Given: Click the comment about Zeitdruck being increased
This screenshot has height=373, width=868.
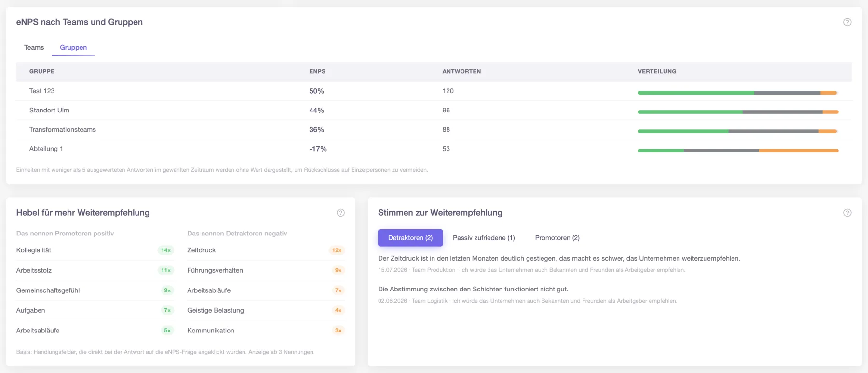Looking at the screenshot, I should pos(559,258).
